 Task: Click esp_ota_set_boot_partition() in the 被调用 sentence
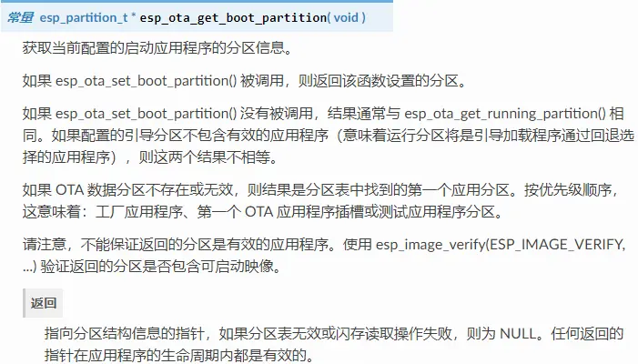pyautogui.click(x=146, y=80)
